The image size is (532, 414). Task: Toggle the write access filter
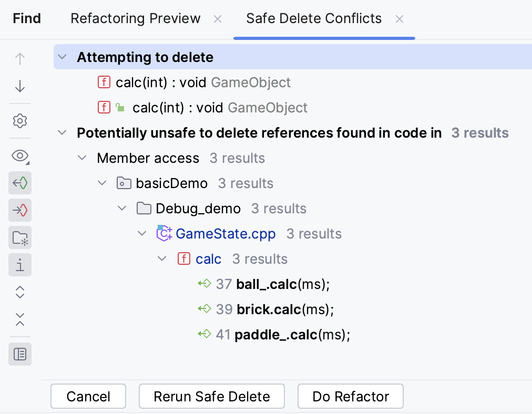point(20,210)
